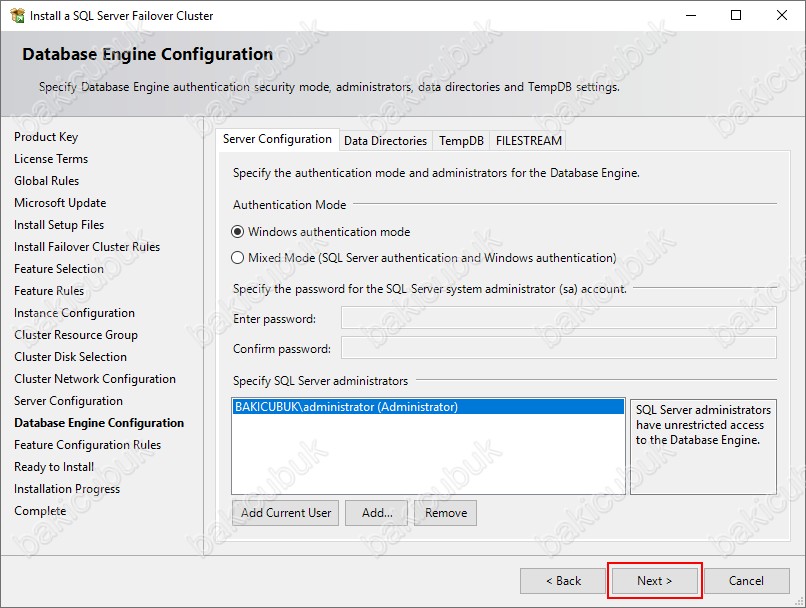Switch to the Server Configuration tab

coord(277,139)
